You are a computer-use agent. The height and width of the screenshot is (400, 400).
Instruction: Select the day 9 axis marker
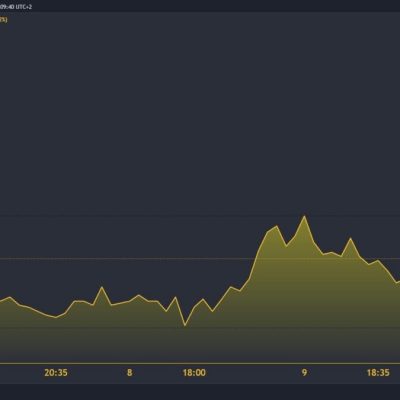(x=304, y=372)
